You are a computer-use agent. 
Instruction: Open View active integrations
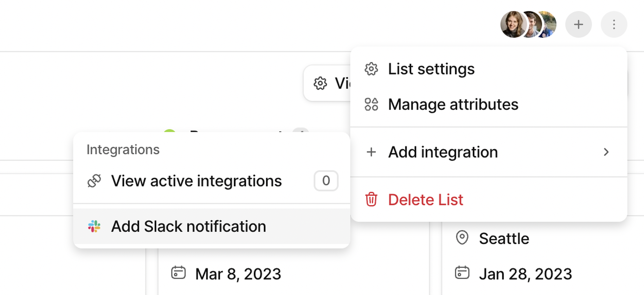196,181
